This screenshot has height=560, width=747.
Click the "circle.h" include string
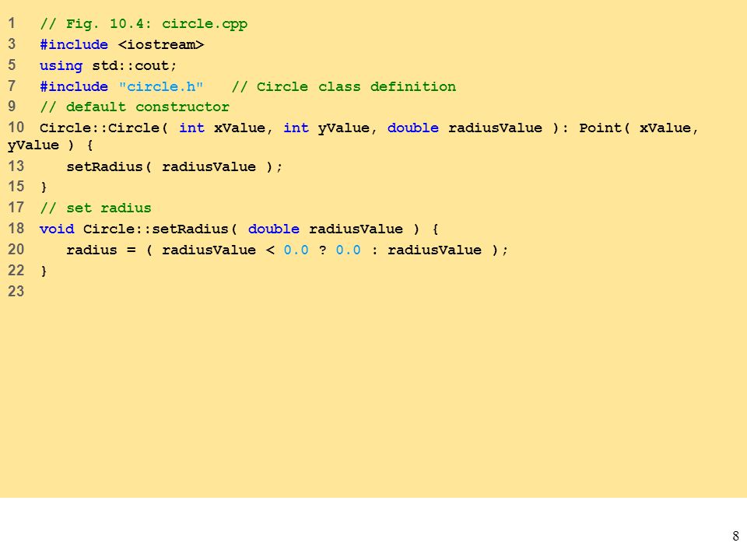161,86
